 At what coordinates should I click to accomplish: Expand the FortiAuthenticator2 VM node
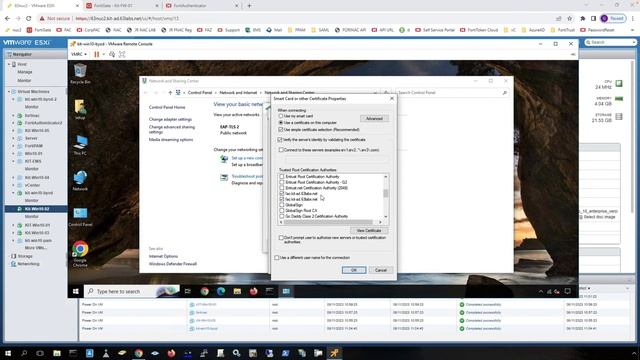click(x=13, y=123)
